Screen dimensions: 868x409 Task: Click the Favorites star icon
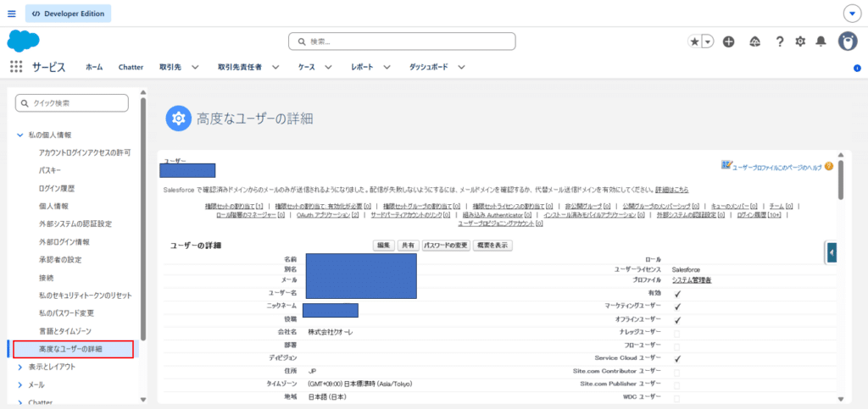click(x=694, y=41)
